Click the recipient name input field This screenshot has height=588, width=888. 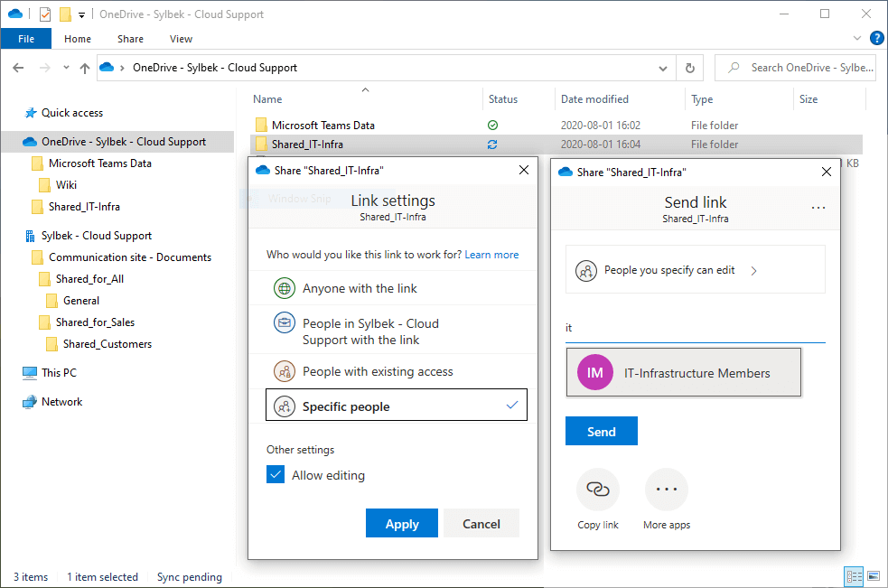pos(696,328)
